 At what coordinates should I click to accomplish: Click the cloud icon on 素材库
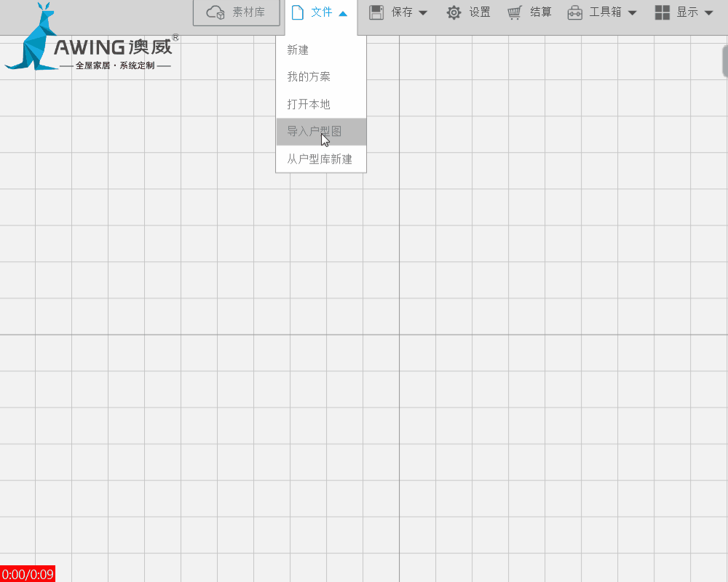[x=215, y=12]
